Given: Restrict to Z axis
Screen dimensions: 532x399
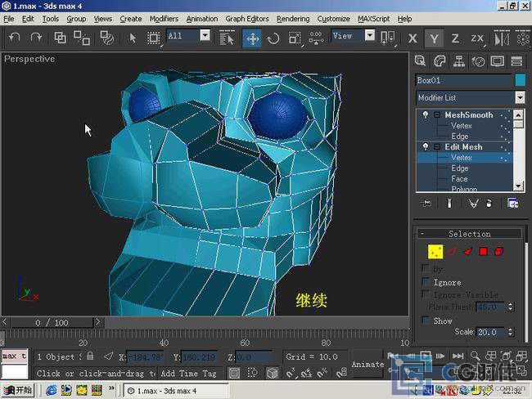Looking at the screenshot, I should tap(455, 38).
